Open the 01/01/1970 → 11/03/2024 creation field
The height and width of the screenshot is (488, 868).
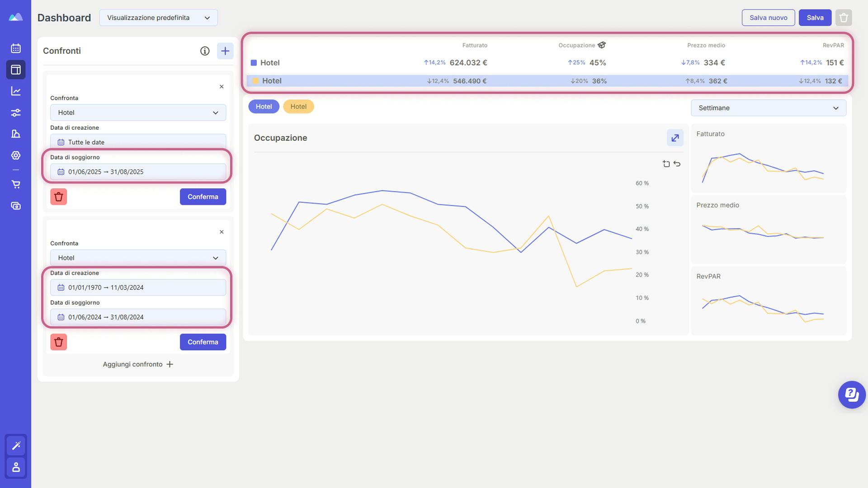tap(138, 287)
